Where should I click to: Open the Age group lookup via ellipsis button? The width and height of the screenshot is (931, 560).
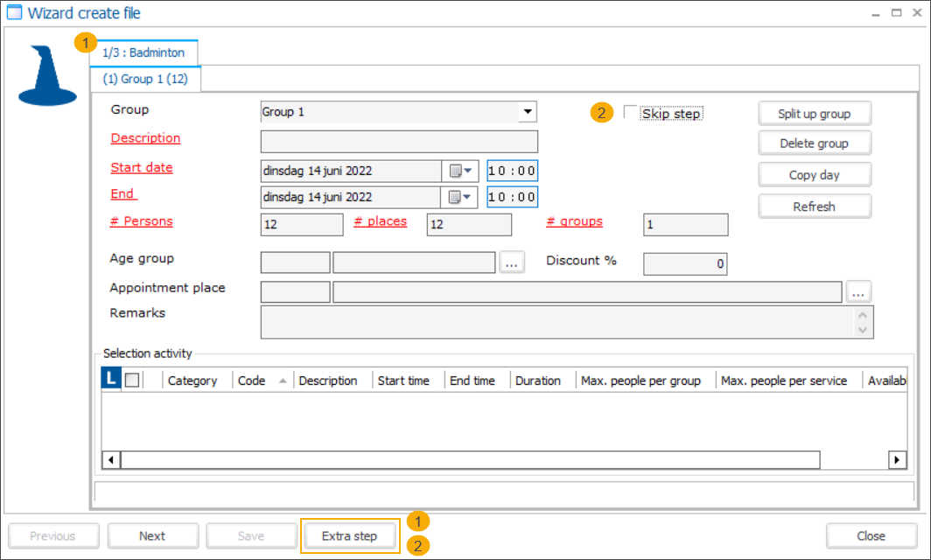coord(511,262)
